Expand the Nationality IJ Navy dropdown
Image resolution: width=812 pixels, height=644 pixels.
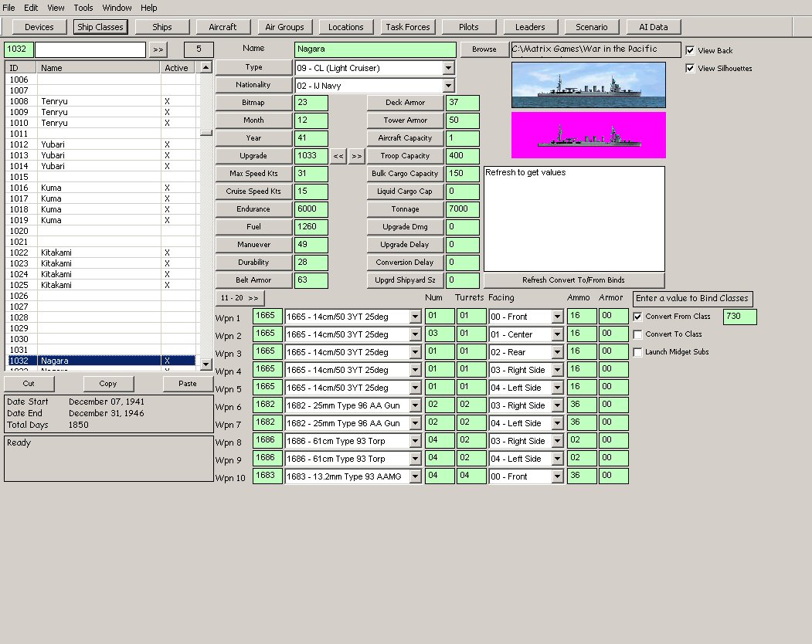pos(448,86)
